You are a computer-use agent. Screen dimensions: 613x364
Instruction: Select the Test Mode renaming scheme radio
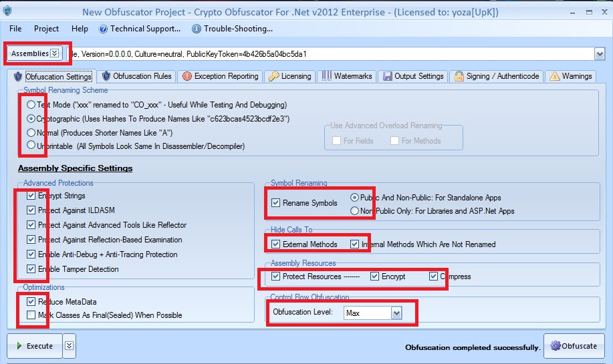(x=31, y=105)
